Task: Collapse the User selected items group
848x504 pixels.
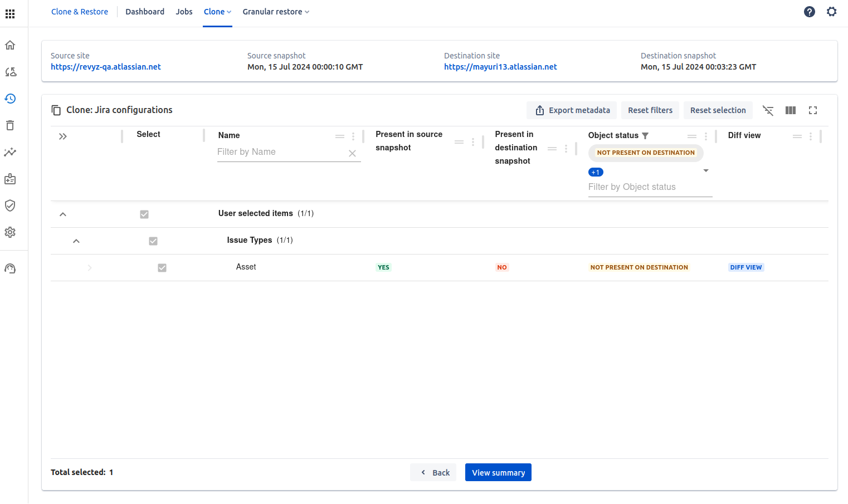Action: tap(63, 214)
